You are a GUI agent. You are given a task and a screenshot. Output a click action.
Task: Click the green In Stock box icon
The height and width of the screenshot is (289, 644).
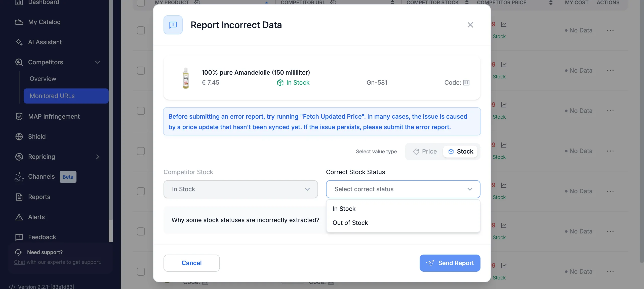pos(280,83)
